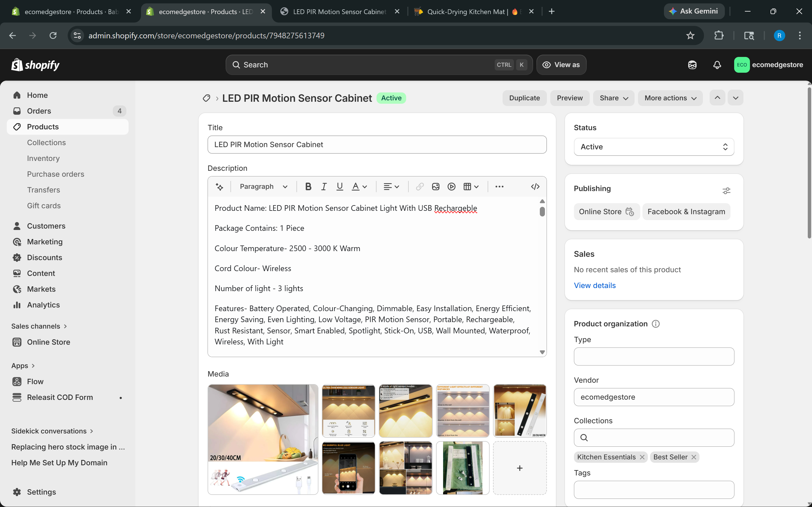This screenshot has width=812, height=507.
Task: Open the notifications bell
Action: point(716,65)
